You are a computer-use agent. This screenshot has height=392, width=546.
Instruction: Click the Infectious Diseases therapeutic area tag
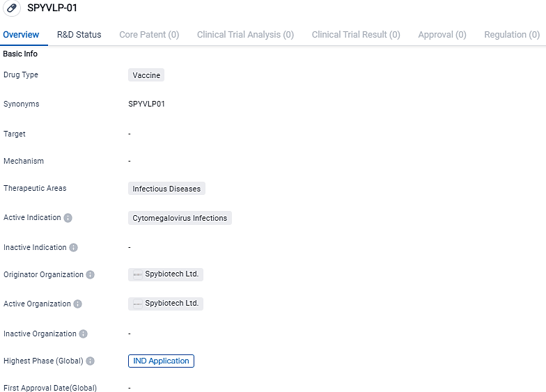(166, 189)
